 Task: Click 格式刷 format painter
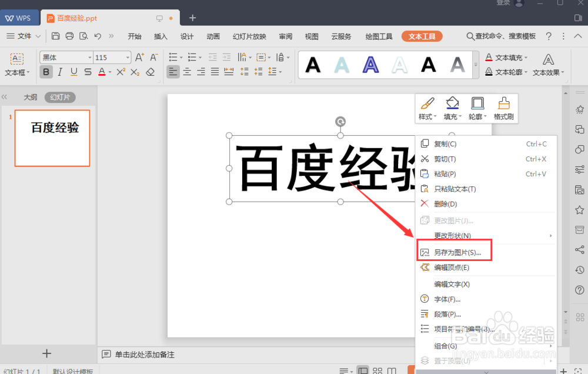[504, 109]
